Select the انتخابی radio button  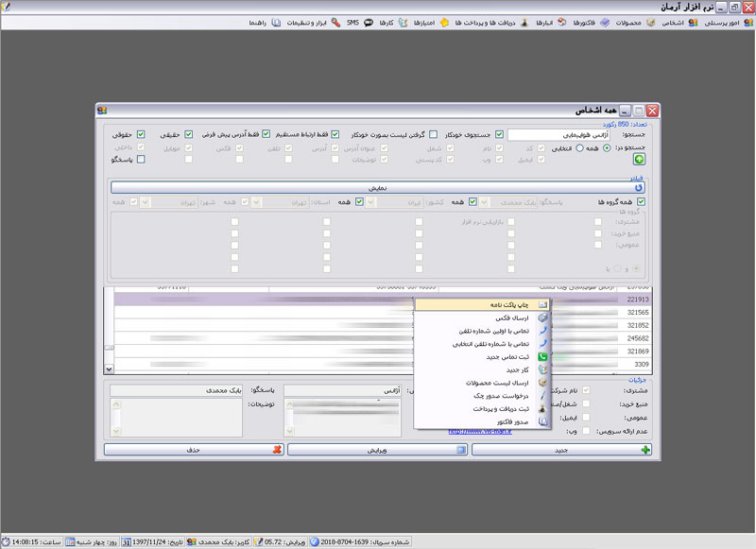[x=579, y=148]
